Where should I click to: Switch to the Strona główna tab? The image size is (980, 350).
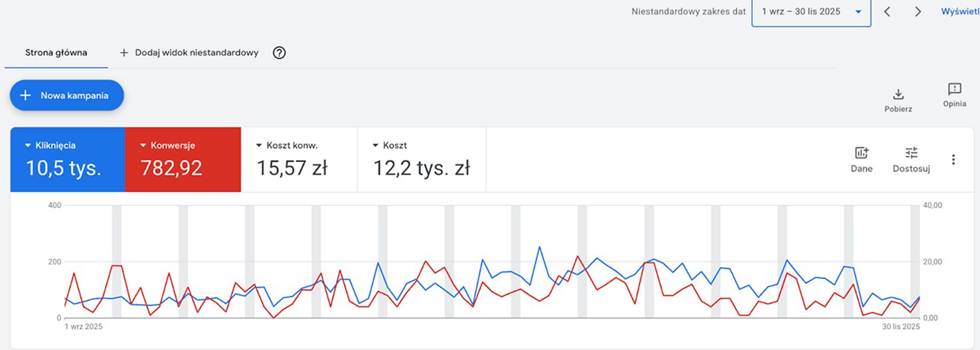56,53
